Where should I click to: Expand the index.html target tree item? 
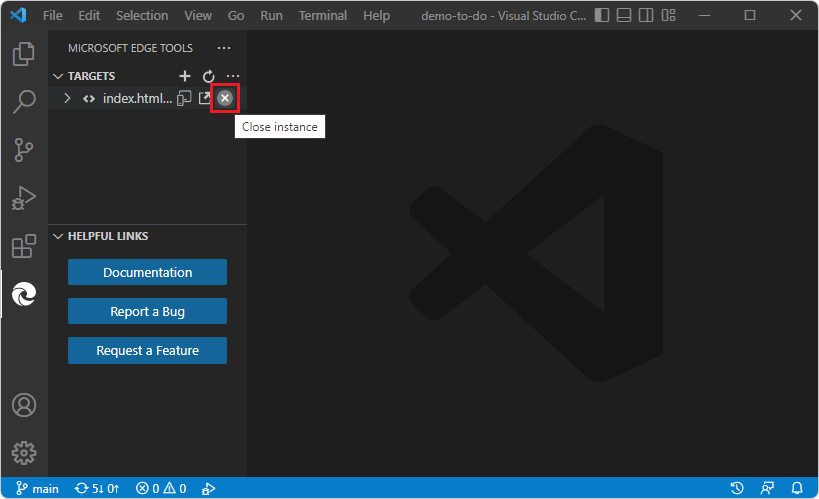[67, 98]
